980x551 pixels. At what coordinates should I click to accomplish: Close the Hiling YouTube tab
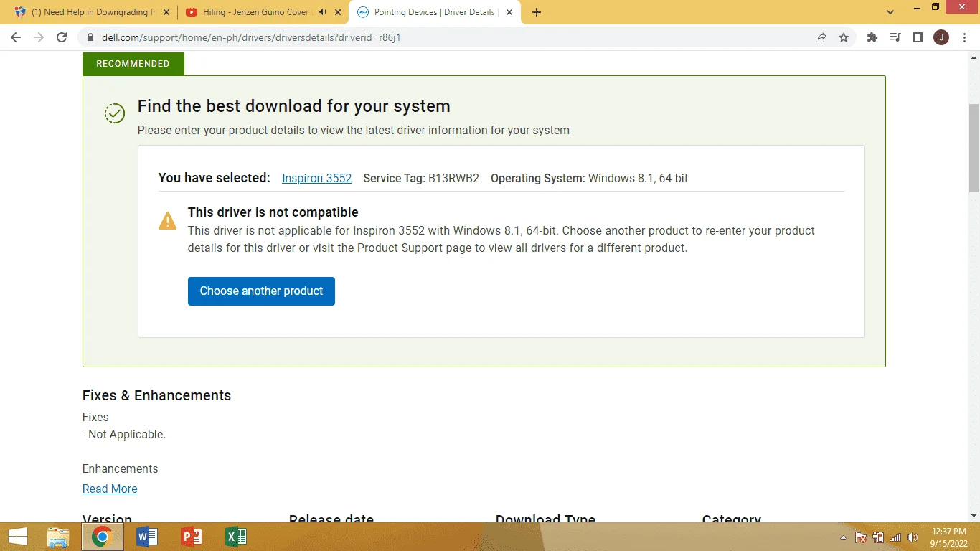(x=338, y=12)
